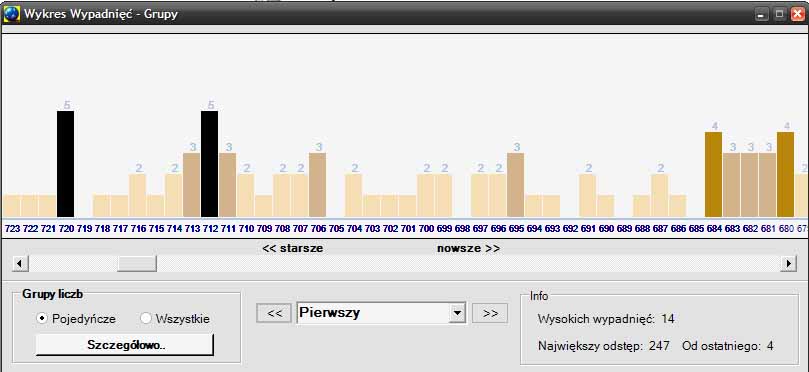
Task: Click the << previous group button
Action: (274, 313)
